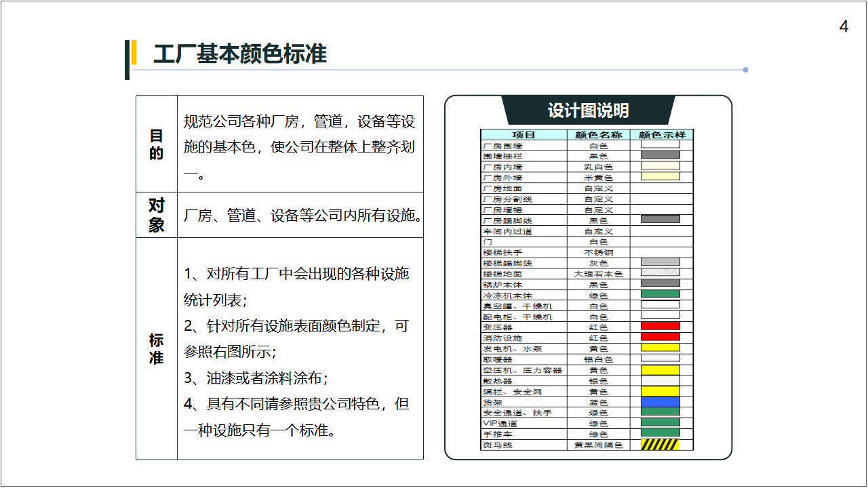Image resolution: width=868 pixels, height=488 pixels.
Task: Click the 安全通道、扶手 item cell
Action: pyautogui.click(x=524, y=413)
